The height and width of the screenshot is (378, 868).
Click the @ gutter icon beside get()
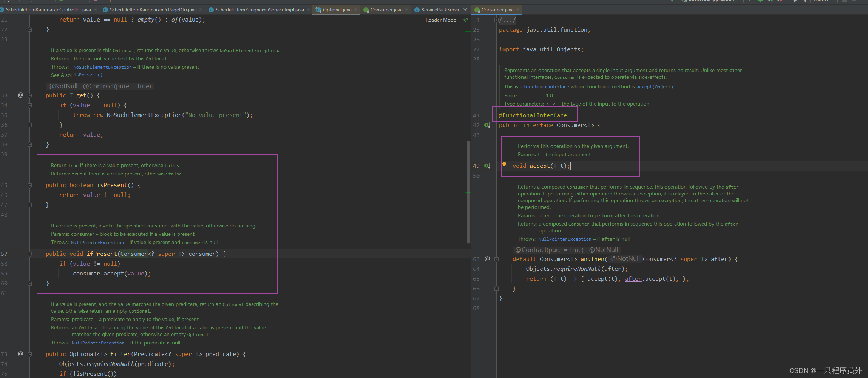pos(20,95)
